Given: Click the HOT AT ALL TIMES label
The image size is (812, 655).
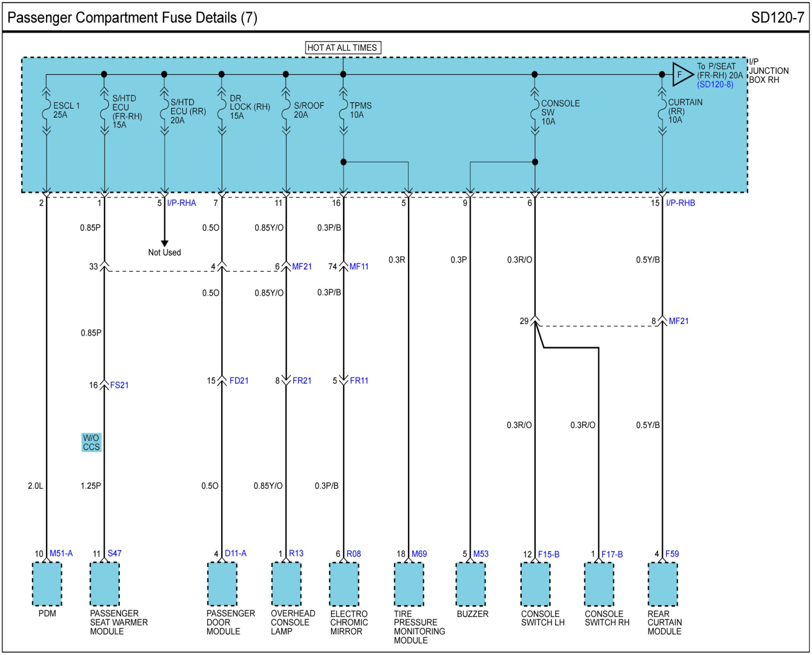Looking at the screenshot, I should [x=342, y=48].
